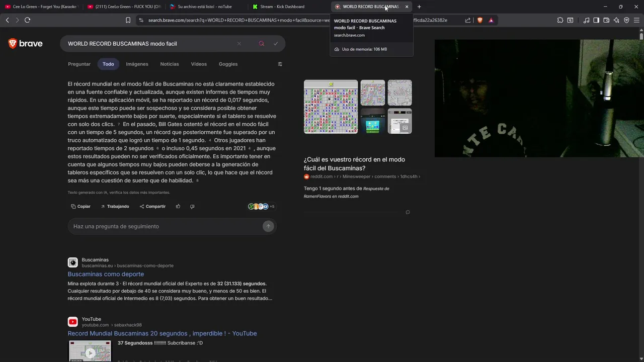Viewport: 644px width, 362px height.
Task: Send follow-up question arrow button
Action: click(268, 226)
